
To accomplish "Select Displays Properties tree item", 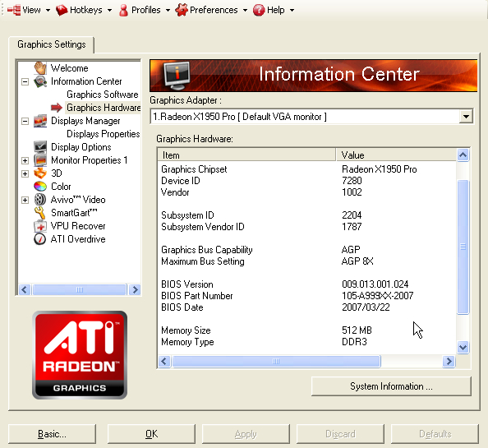I will tap(103, 134).
